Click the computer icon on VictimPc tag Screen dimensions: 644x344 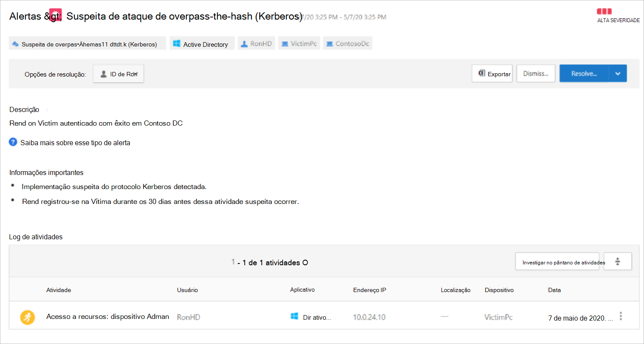[x=285, y=44]
